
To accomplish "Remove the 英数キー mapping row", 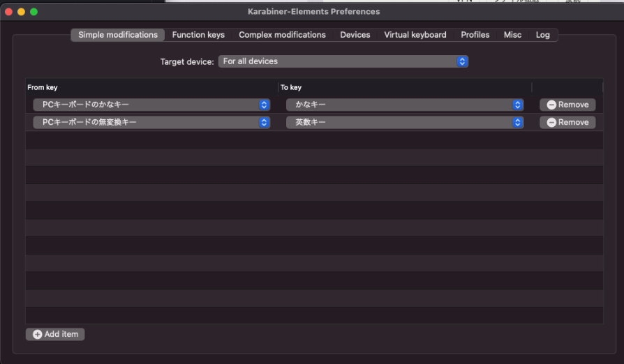I will [567, 123].
